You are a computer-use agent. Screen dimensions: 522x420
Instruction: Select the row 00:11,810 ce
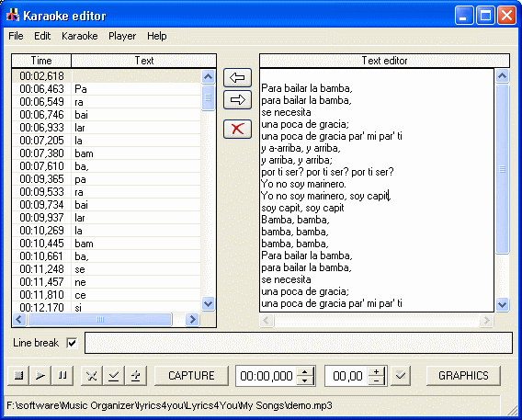pyautogui.click(x=107, y=295)
